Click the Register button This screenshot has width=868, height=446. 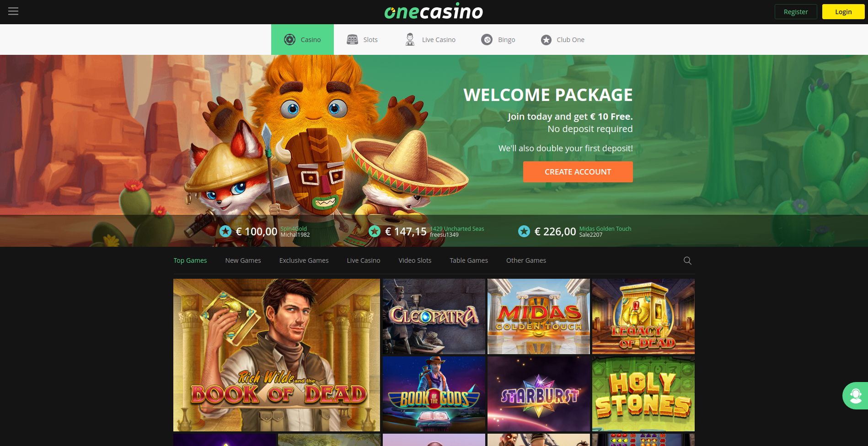[796, 12]
